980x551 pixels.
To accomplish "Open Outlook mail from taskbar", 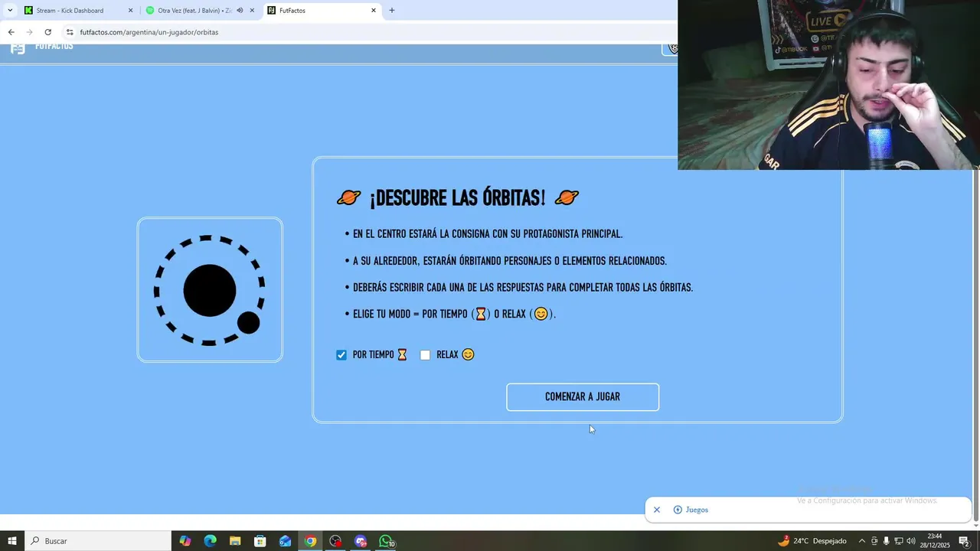I will (x=286, y=541).
